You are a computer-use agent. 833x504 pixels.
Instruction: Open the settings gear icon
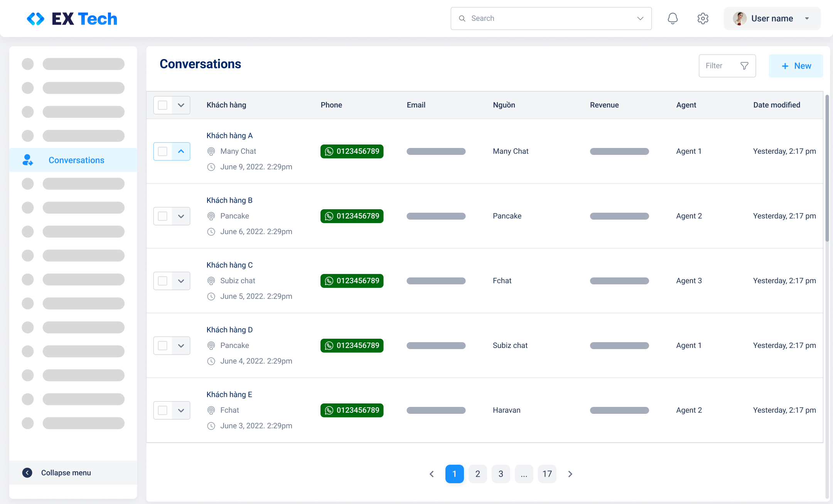point(703,18)
